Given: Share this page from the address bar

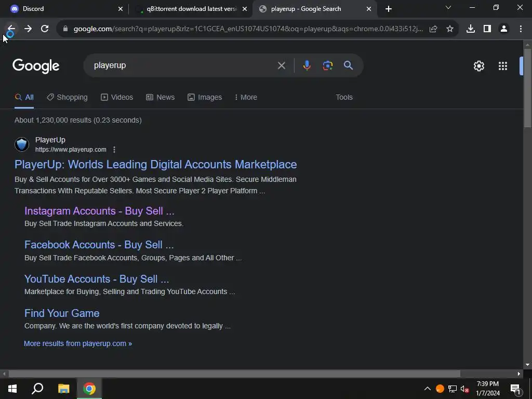Looking at the screenshot, I should point(433,29).
